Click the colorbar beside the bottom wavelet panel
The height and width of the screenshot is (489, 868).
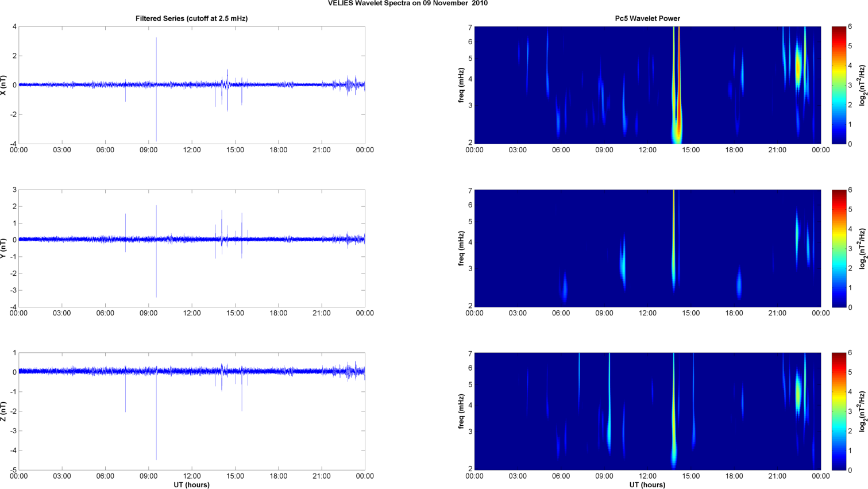click(x=839, y=411)
